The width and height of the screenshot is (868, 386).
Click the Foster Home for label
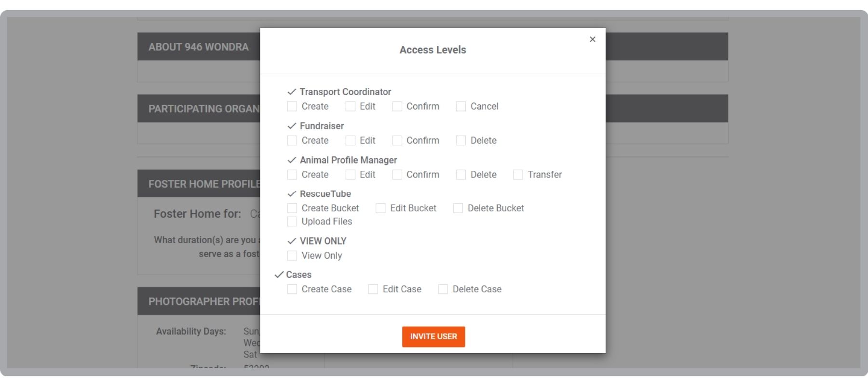click(197, 214)
